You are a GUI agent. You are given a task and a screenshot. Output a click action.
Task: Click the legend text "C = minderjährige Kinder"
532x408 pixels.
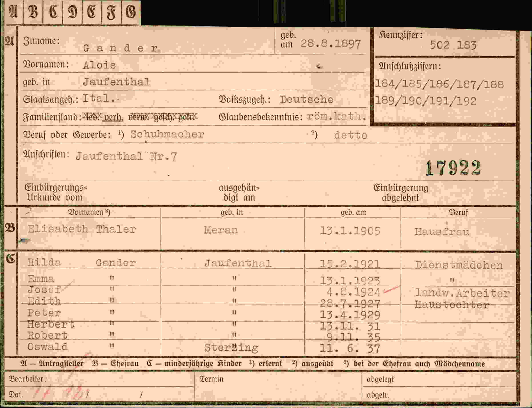pos(194,364)
